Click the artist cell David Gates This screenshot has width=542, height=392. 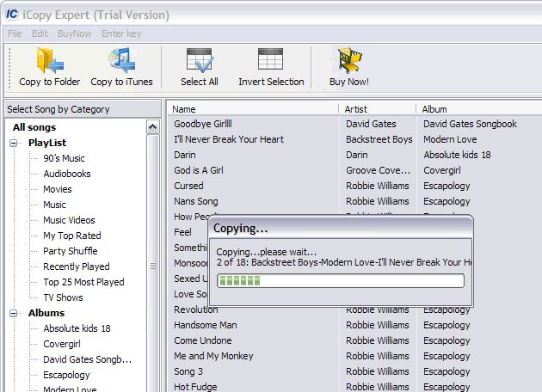[372, 124]
